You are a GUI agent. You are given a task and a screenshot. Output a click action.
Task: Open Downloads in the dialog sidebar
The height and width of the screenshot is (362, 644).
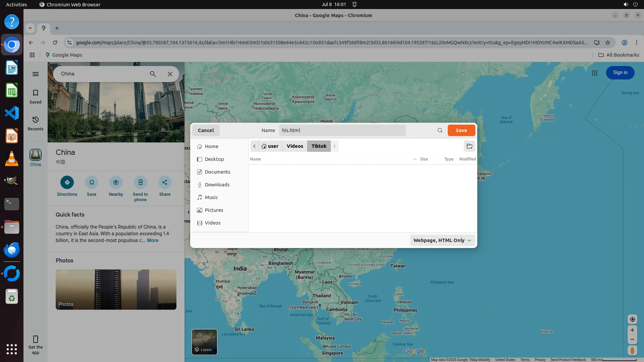pyautogui.click(x=217, y=185)
